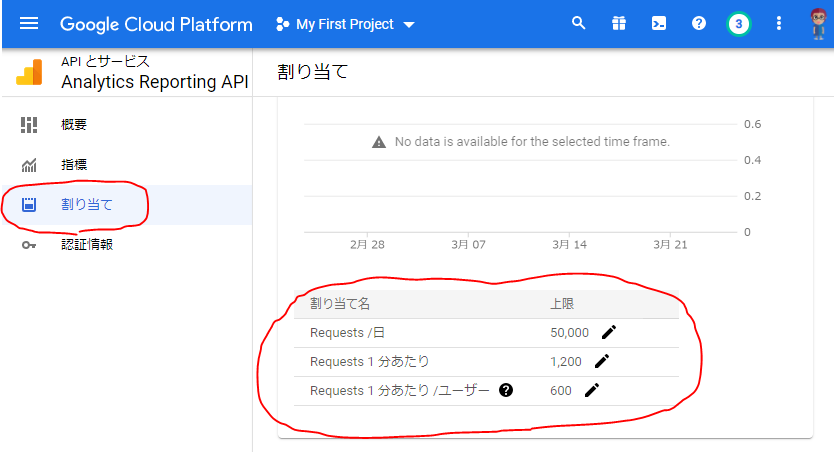The width and height of the screenshot is (834, 452).
Task: Click the Google Cloud Platform logo
Action: (156, 24)
